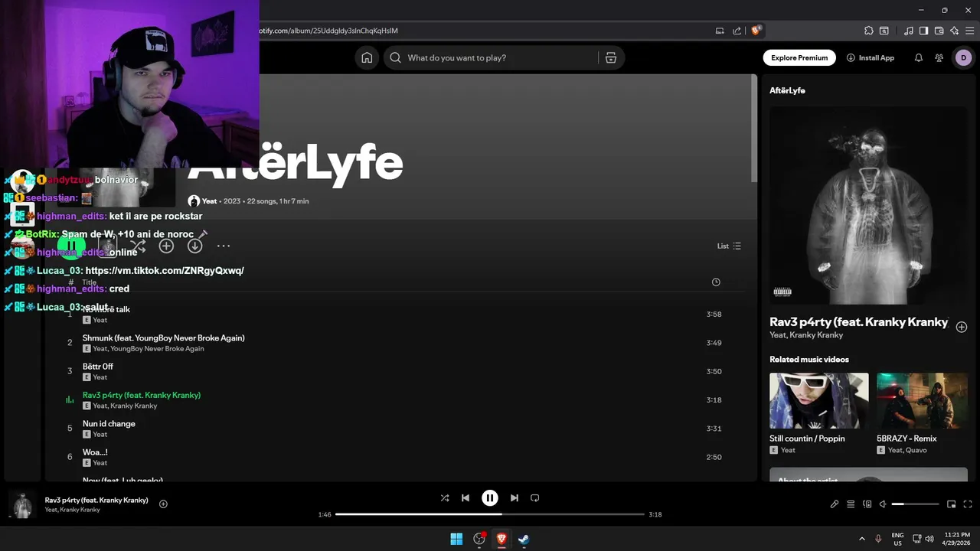Screen dimensions: 980x551
Task: Open clock showing 11:21 PM in taskbar
Action: 957,539
